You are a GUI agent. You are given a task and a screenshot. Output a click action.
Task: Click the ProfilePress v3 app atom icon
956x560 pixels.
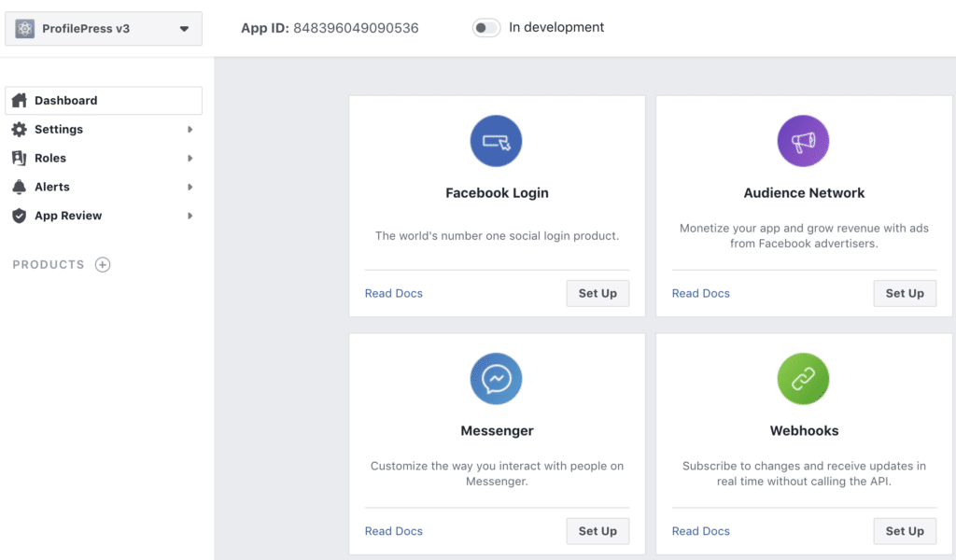25,29
